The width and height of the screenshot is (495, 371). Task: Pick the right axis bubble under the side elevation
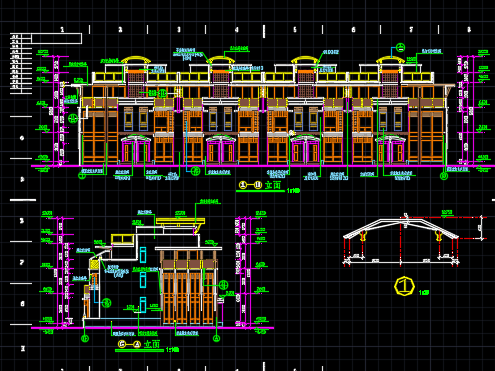[216, 338]
